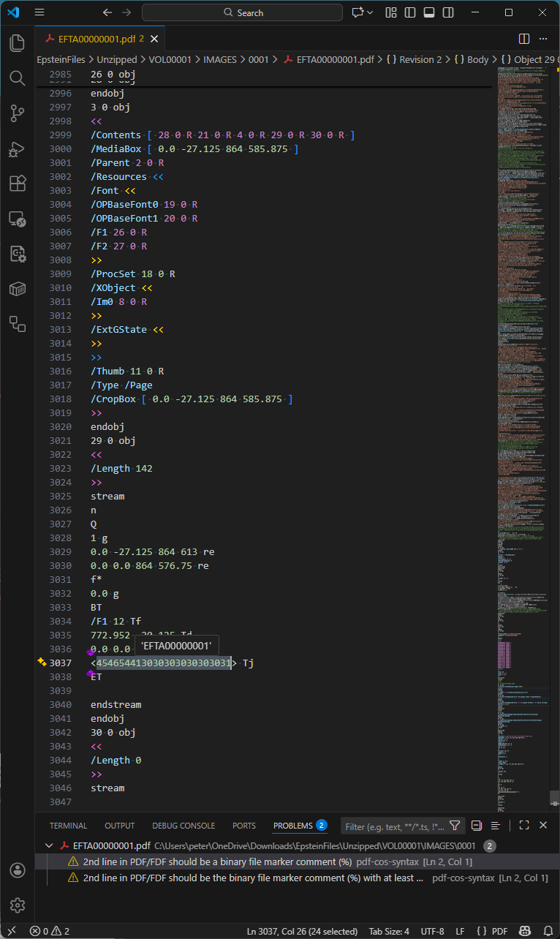
Task: Click the Containers icon in activity bar
Action: [17, 289]
